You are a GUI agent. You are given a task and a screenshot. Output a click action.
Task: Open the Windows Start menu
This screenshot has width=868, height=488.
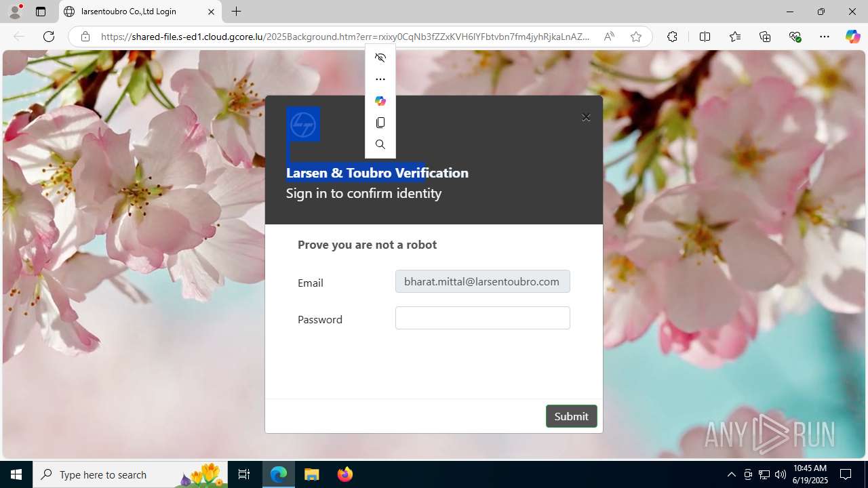click(x=16, y=474)
